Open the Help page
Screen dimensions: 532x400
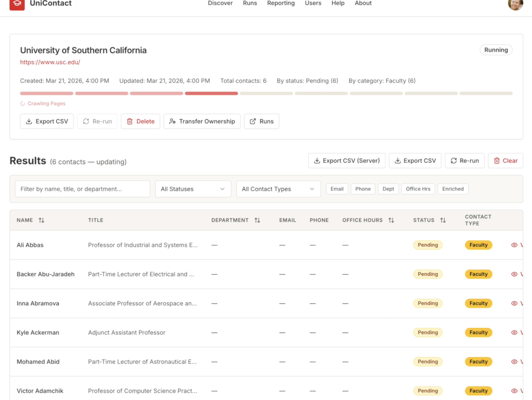(x=338, y=3)
